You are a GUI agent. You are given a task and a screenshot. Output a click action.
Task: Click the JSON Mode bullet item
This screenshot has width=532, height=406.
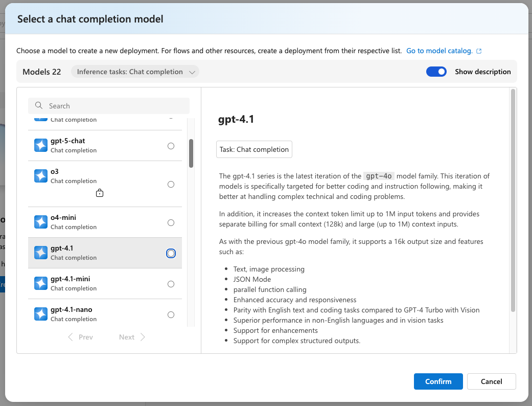click(252, 279)
